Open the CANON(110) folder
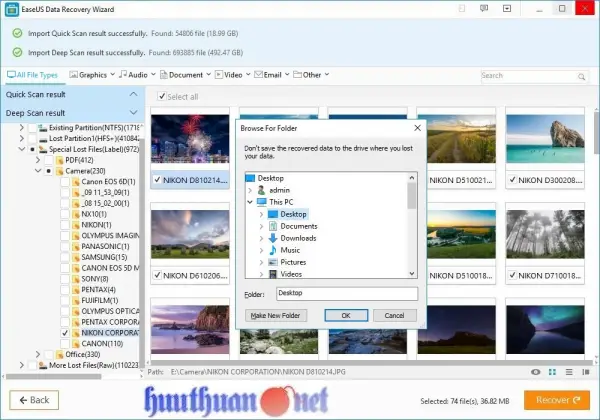This screenshot has width=600, height=420. (102, 343)
